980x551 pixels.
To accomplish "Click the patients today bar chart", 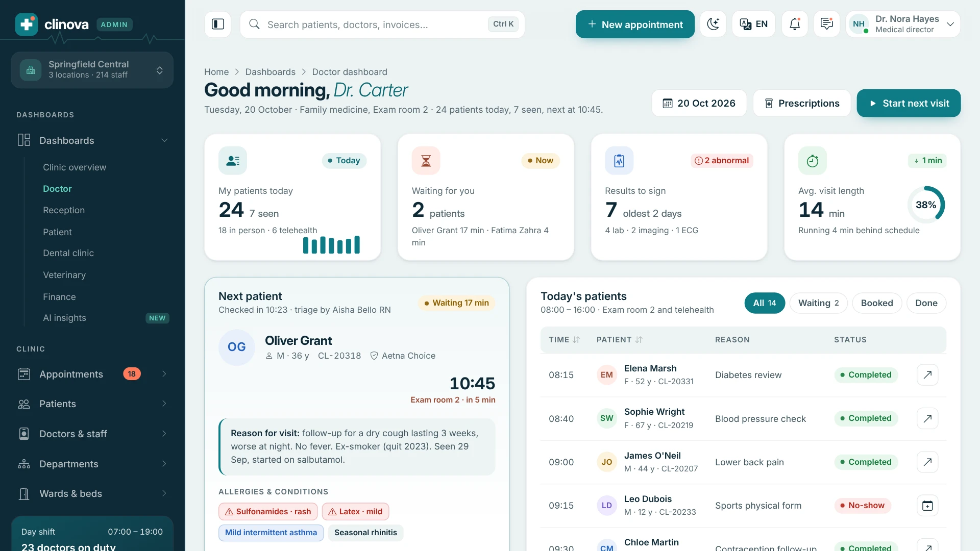I will point(331,245).
